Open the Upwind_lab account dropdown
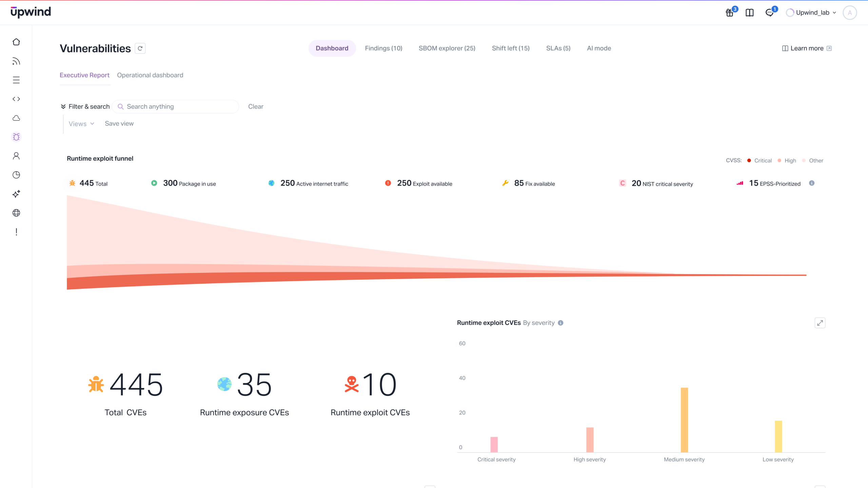868x488 pixels. point(811,13)
